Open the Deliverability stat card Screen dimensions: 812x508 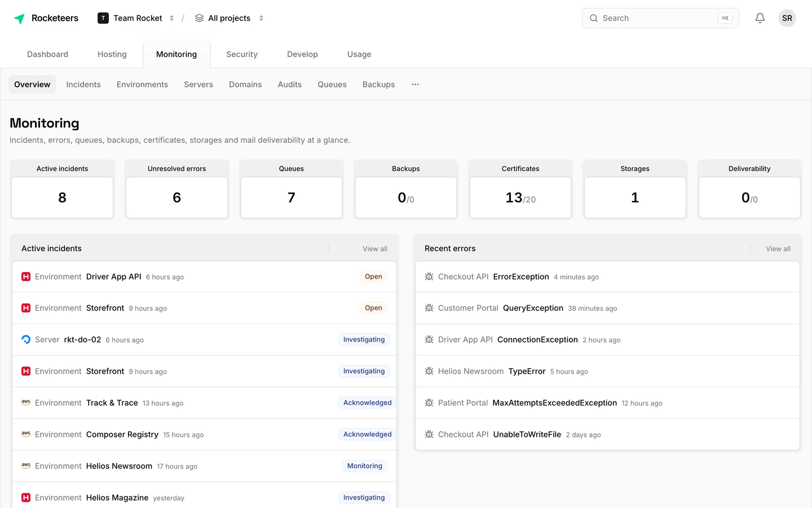coord(749,189)
